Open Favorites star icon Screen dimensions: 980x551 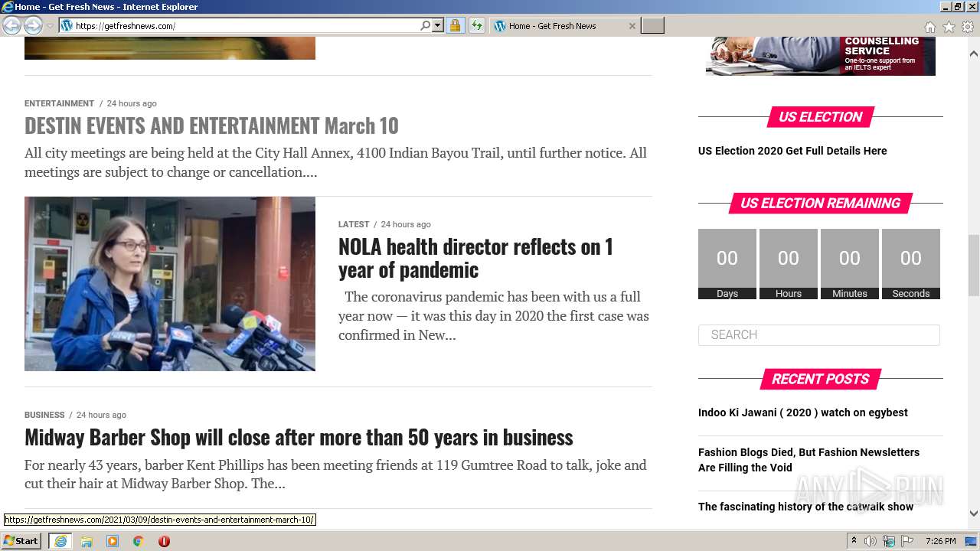(x=949, y=26)
